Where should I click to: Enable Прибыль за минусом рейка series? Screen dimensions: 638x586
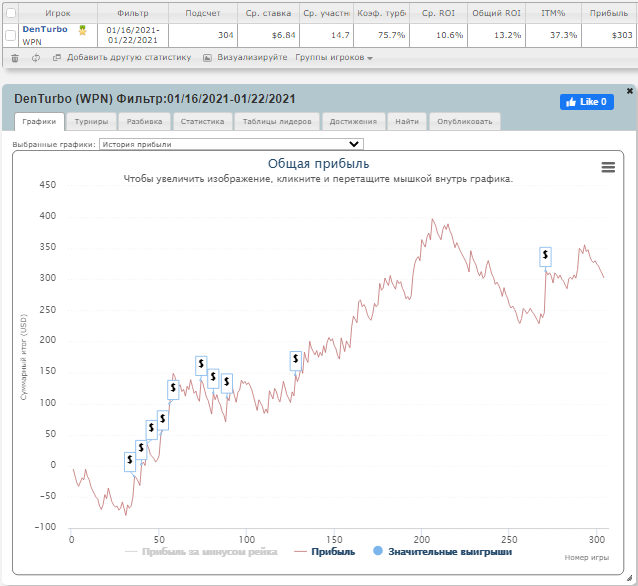point(201,552)
